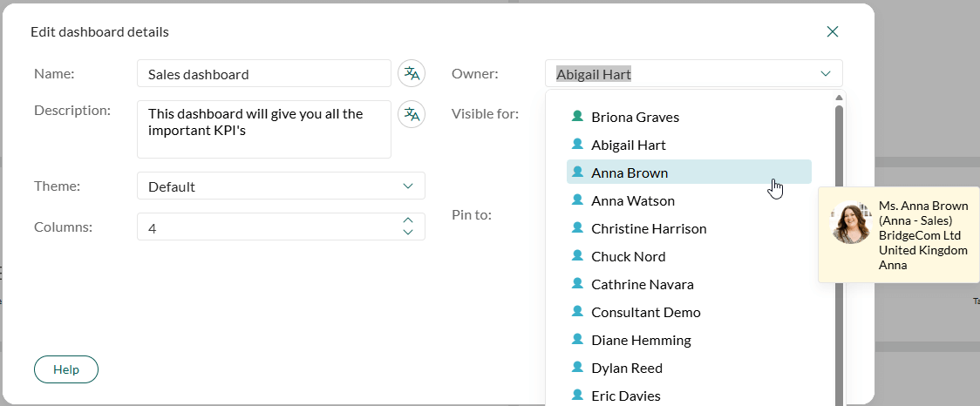Close the Edit dashboard details dialog

click(833, 32)
